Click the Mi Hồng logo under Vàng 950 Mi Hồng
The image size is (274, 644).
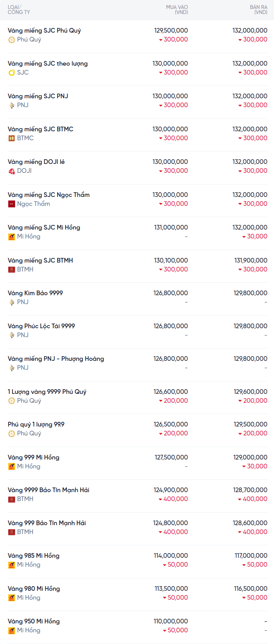12,630
